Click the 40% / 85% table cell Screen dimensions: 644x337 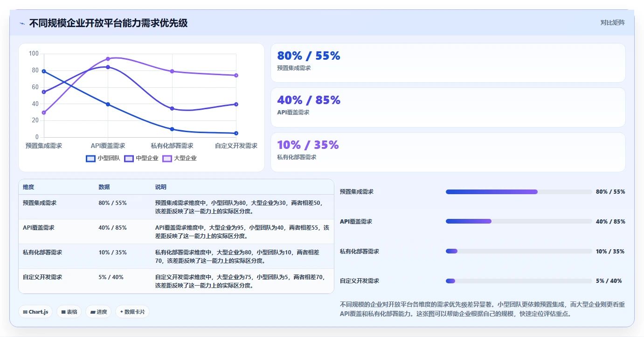tap(112, 228)
